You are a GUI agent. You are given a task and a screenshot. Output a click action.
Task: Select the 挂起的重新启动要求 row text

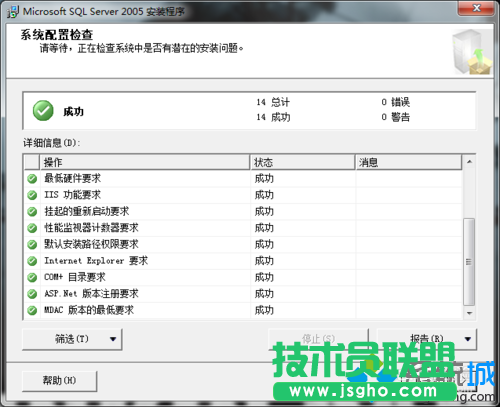click(87, 211)
